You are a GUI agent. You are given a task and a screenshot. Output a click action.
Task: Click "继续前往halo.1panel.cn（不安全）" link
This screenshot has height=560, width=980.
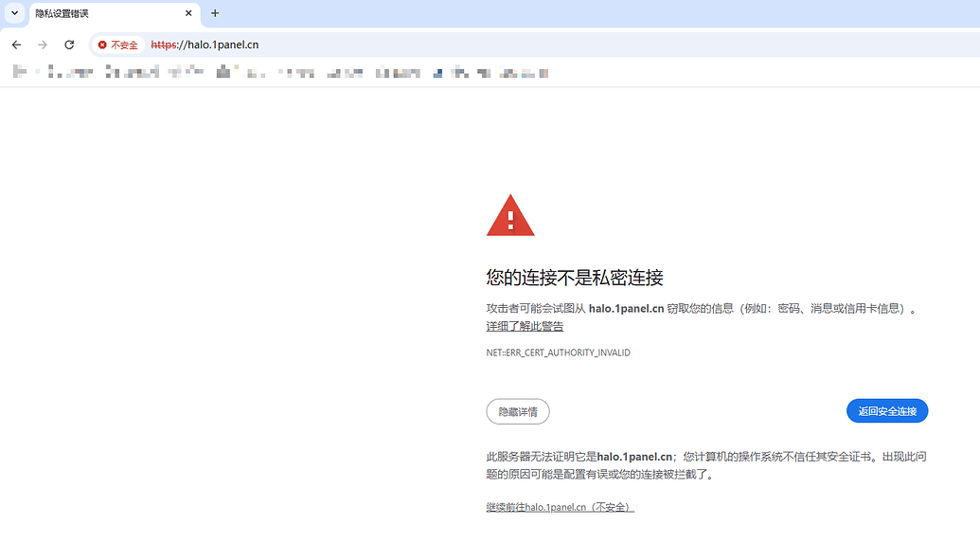557,507
